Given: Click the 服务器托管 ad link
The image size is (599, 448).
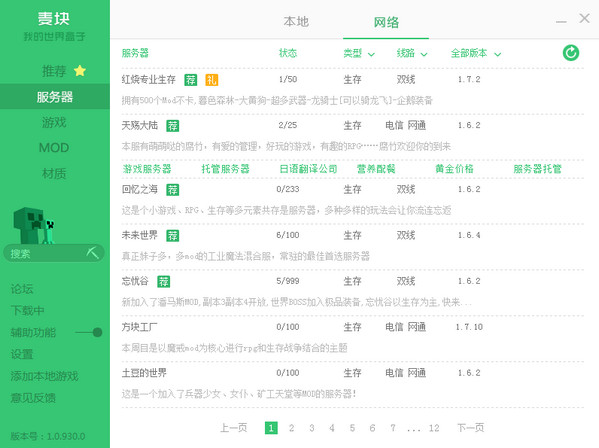Looking at the screenshot, I should coord(537,169).
